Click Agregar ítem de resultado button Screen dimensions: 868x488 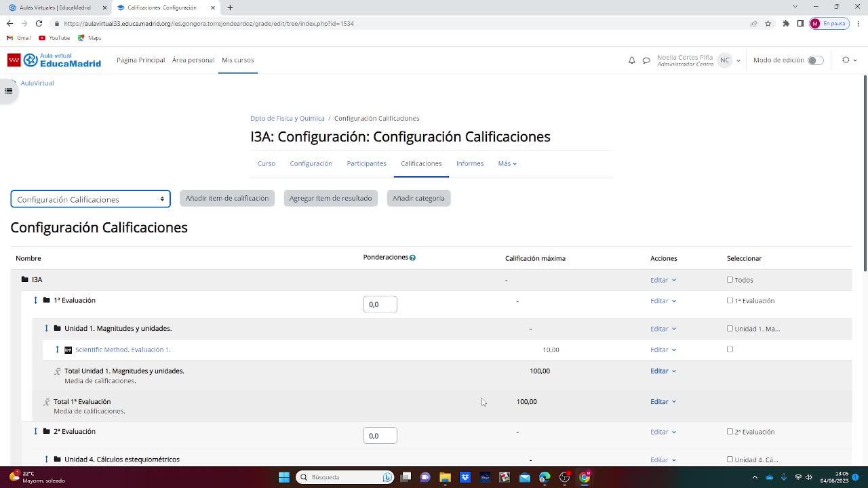(330, 198)
